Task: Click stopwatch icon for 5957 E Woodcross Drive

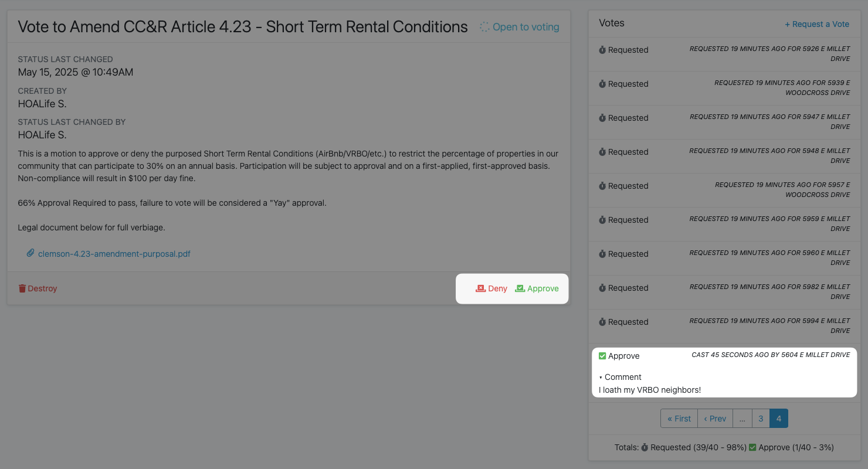Action: pos(602,186)
